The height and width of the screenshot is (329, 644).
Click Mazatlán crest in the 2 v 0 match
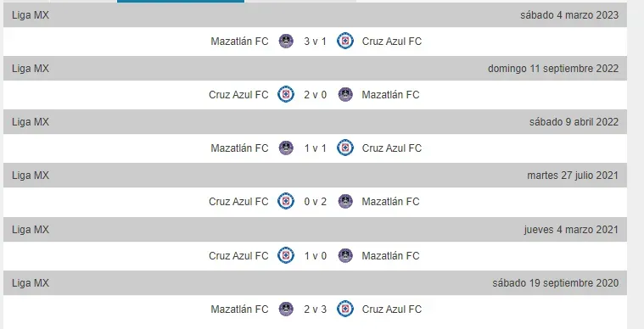click(345, 95)
